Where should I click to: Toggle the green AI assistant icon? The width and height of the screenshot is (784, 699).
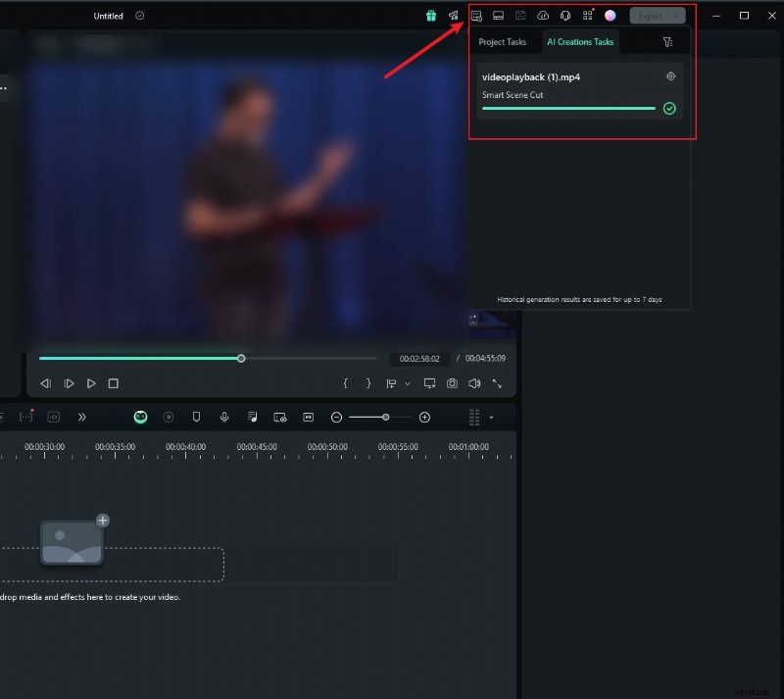[141, 417]
